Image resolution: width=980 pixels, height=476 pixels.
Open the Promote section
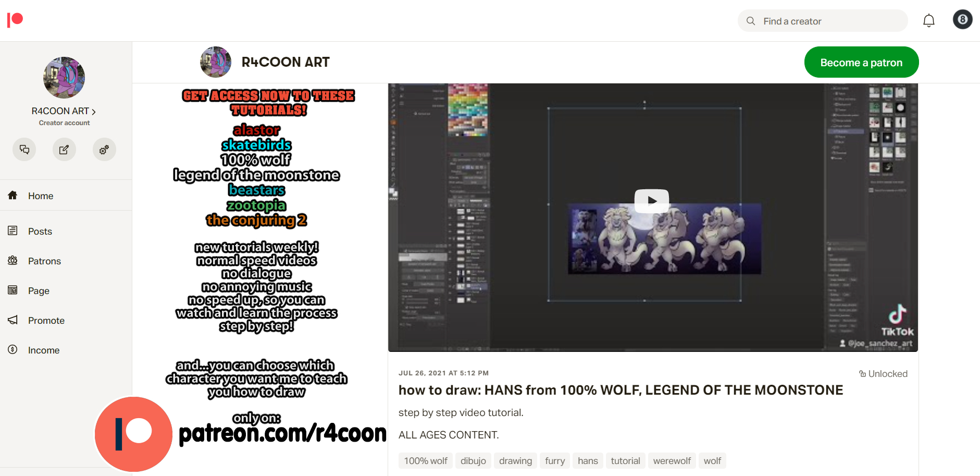[46, 321]
